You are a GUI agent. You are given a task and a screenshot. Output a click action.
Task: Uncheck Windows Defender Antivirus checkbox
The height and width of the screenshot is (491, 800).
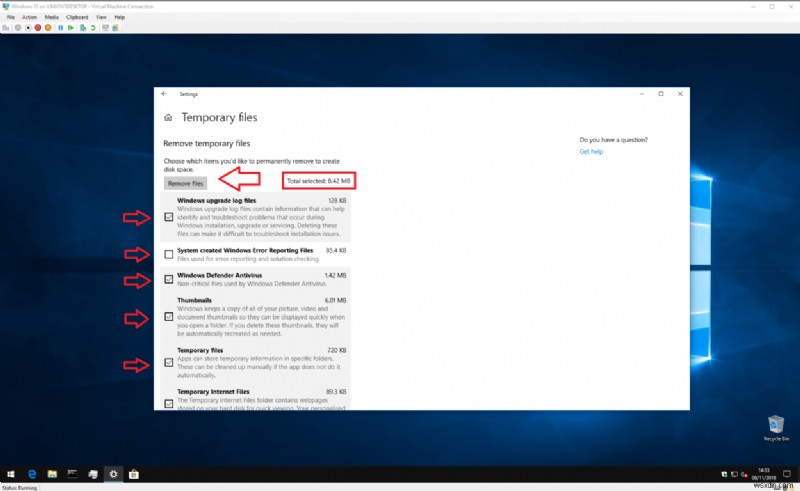[x=168, y=279]
